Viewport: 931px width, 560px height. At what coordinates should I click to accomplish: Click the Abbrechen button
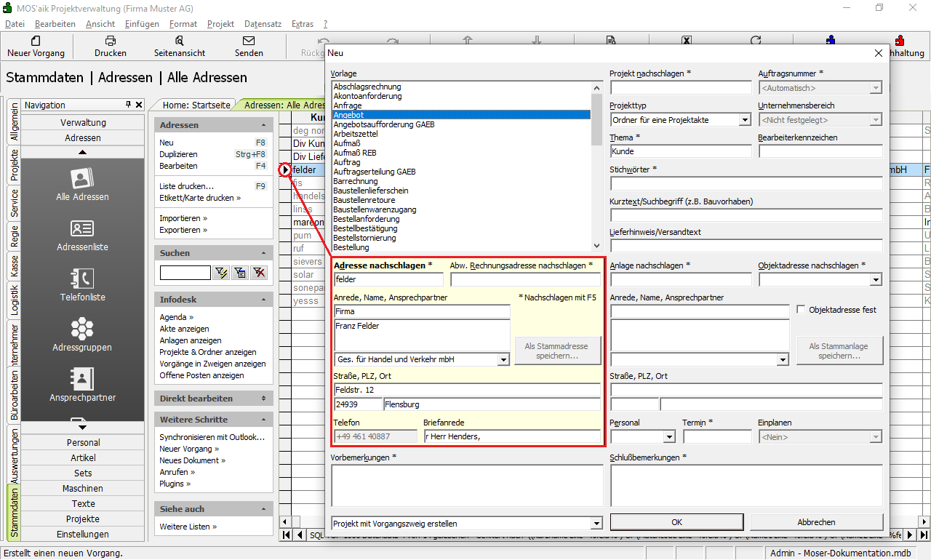(816, 522)
